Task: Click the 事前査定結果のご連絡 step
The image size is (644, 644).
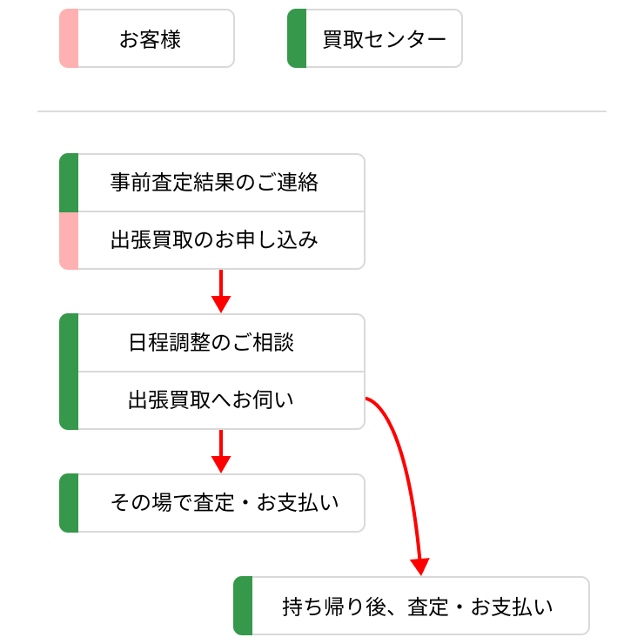Action: (215, 183)
